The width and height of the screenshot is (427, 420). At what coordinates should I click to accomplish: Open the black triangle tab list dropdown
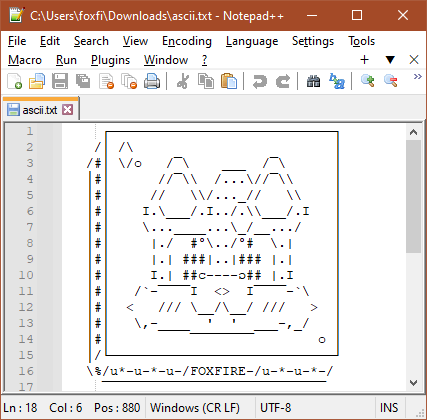click(390, 60)
